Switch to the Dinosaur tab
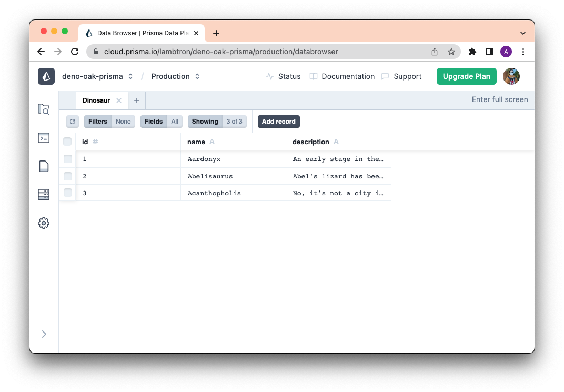Image resolution: width=564 pixels, height=392 pixels. pyautogui.click(x=96, y=100)
